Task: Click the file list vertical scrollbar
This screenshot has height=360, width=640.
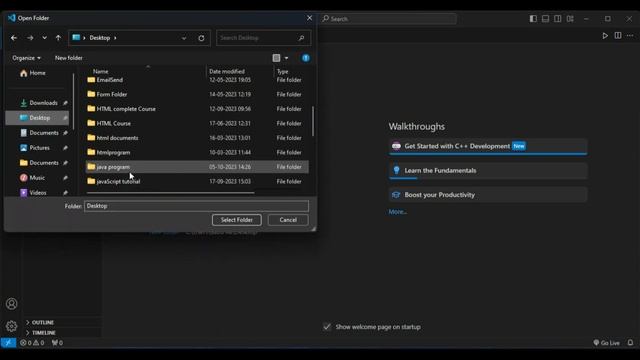Action: (x=313, y=121)
